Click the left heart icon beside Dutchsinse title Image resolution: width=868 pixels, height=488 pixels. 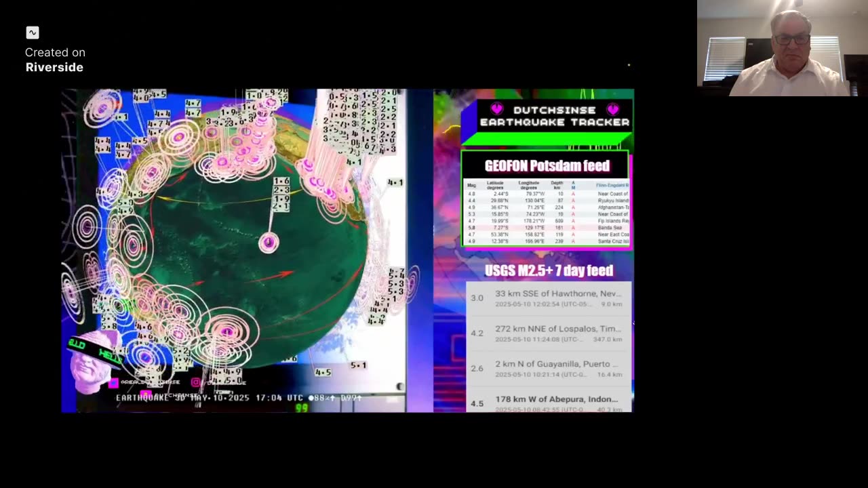pos(497,109)
